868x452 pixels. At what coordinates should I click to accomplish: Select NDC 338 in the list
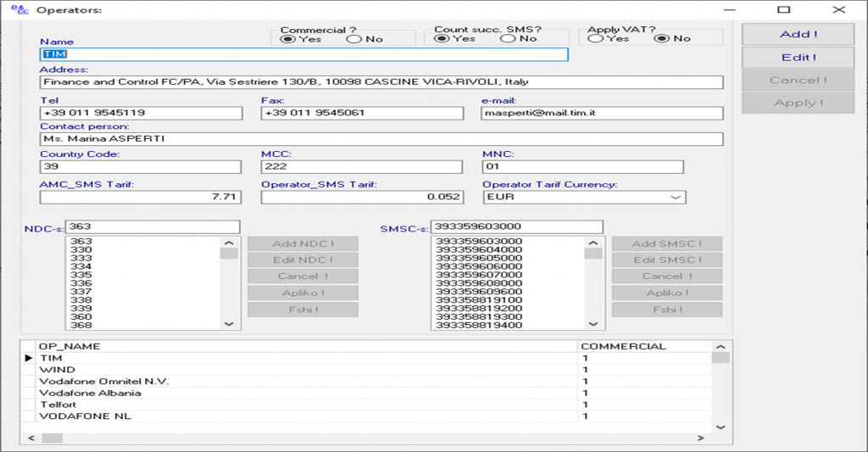click(81, 300)
